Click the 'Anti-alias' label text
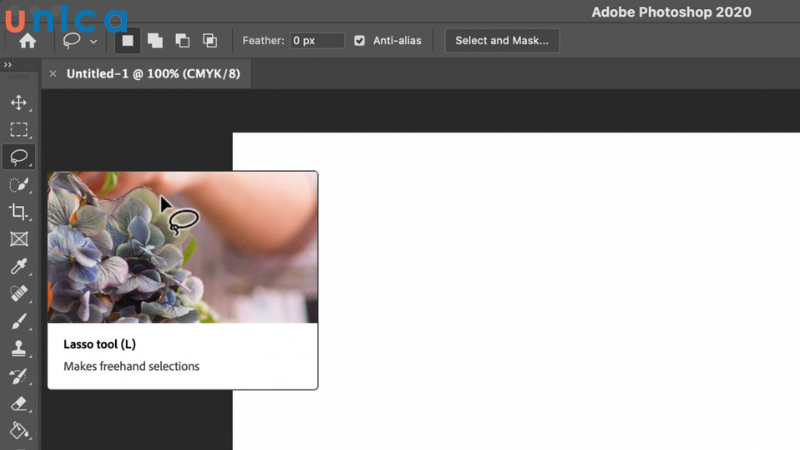Viewport: 800px width, 450px height. coord(397,40)
